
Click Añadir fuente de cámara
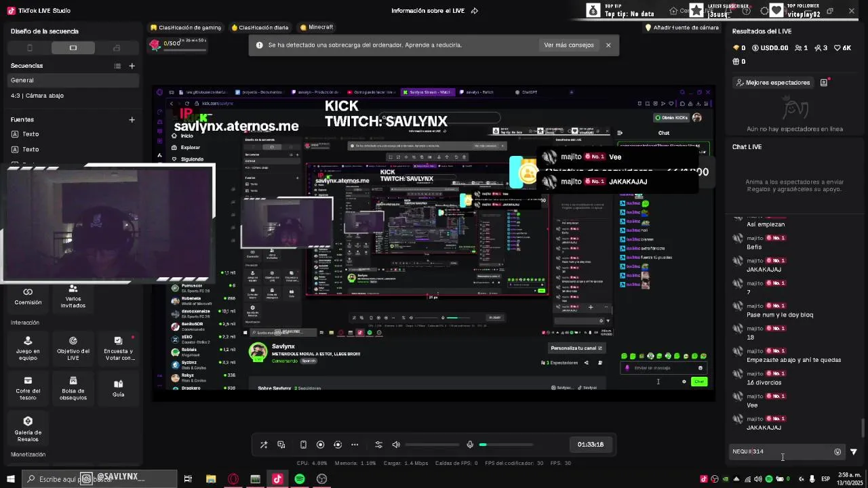[682, 28]
